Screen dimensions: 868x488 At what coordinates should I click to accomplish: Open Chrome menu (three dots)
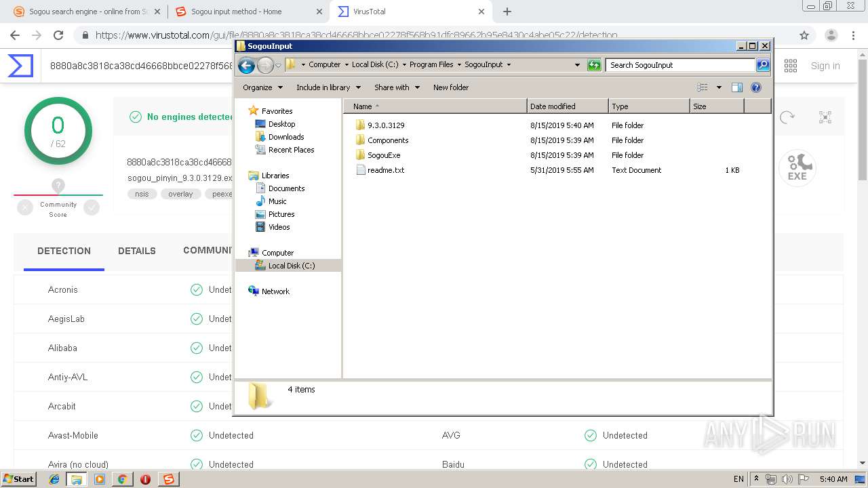(x=854, y=35)
